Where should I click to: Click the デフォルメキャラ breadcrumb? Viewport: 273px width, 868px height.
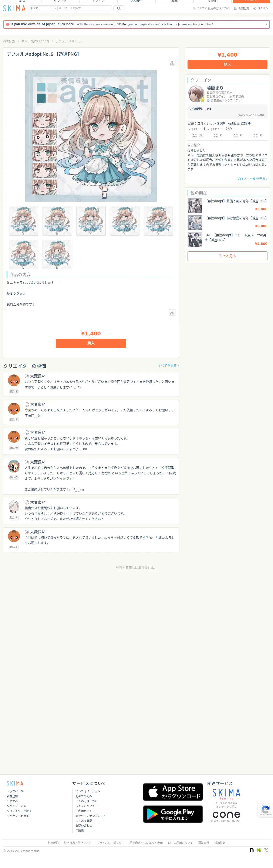pyautogui.click(x=68, y=42)
